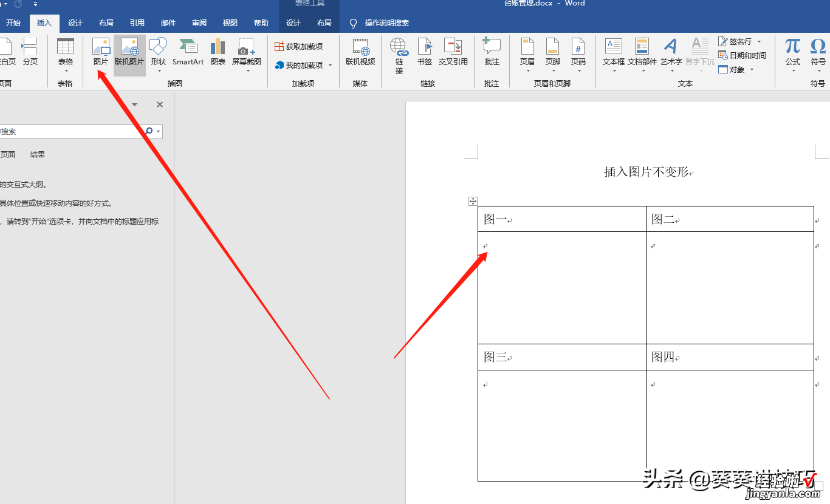The image size is (830, 504).
Task: Click the 图二 table cell
Action: point(730,219)
